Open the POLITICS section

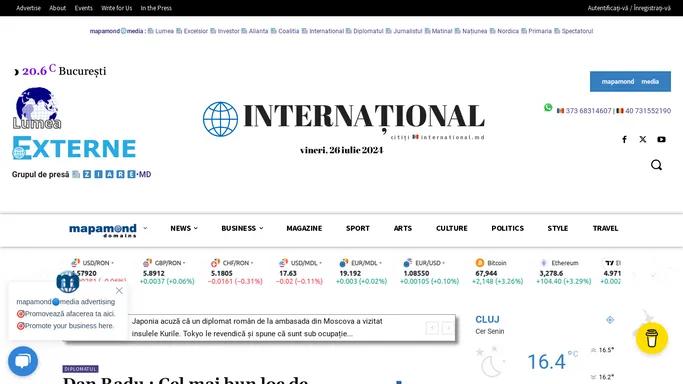507,228
